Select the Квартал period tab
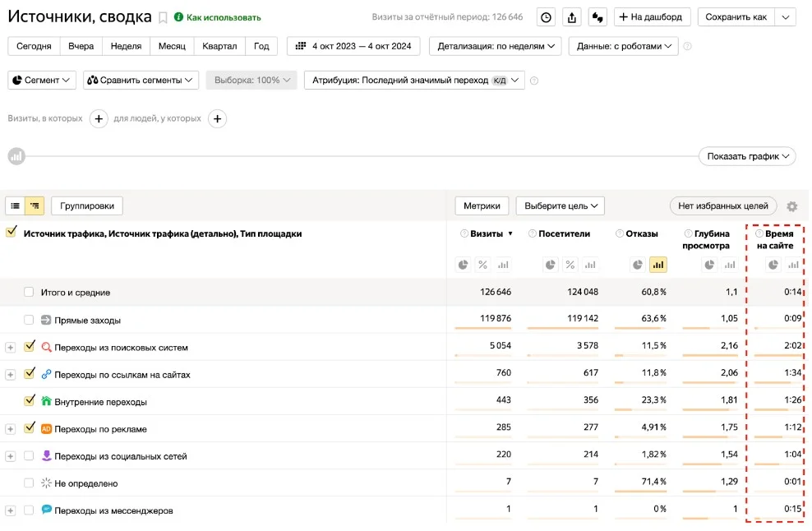Image resolution: width=812 pixels, height=531 pixels. pos(219,46)
